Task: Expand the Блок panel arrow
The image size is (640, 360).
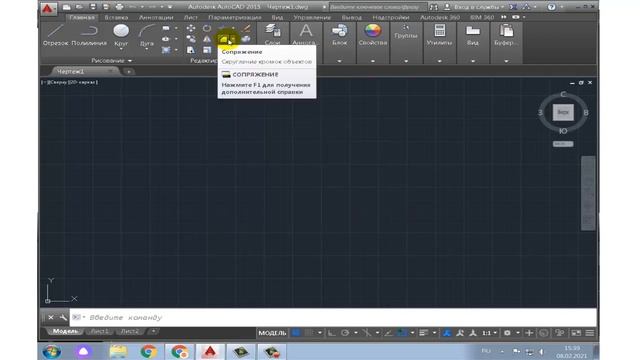Action: (x=339, y=61)
